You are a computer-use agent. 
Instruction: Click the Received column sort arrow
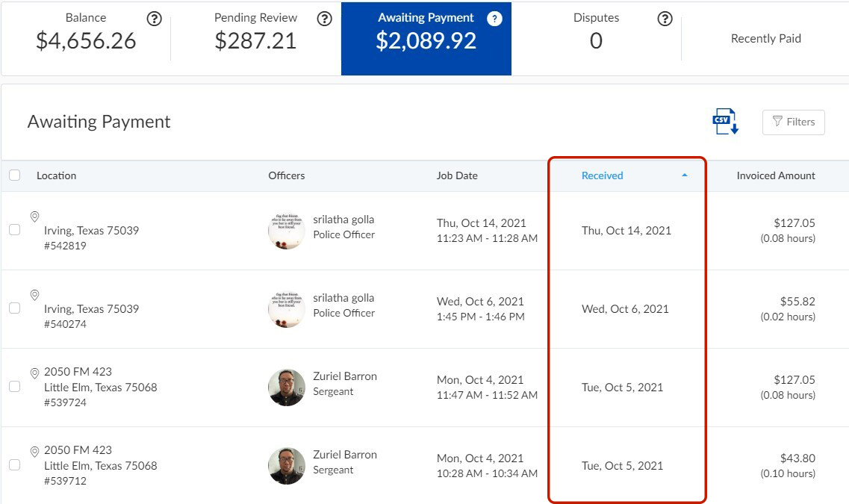tap(685, 175)
